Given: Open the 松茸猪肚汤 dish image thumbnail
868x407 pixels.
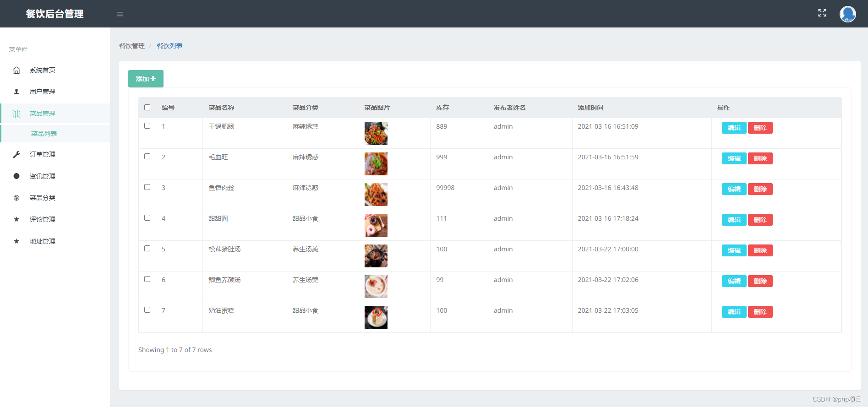Looking at the screenshot, I should [x=376, y=256].
